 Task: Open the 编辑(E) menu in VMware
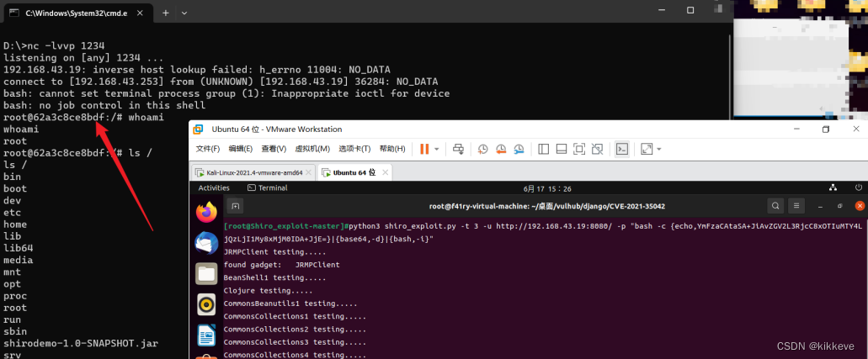[240, 149]
